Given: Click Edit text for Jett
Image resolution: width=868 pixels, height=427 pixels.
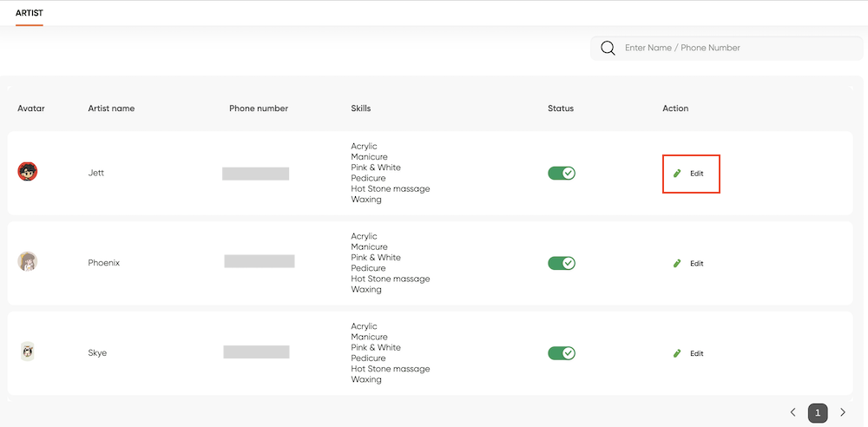Looking at the screenshot, I should [696, 174].
